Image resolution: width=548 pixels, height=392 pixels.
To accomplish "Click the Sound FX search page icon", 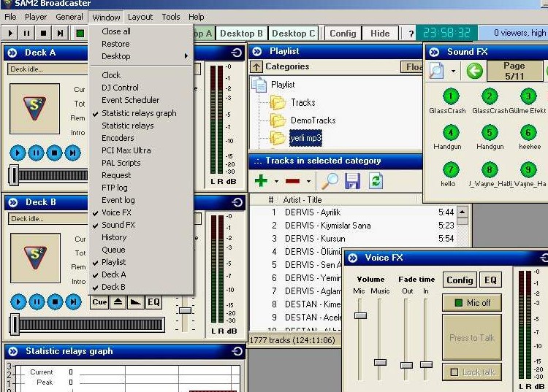I will point(436,71).
